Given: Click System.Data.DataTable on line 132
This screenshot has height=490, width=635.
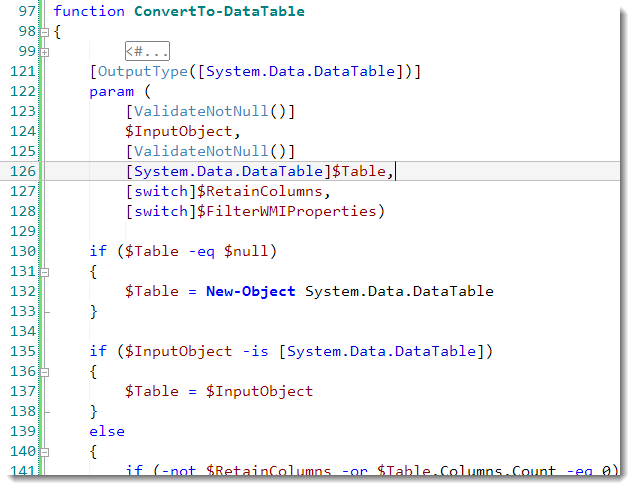Looking at the screenshot, I should 399,291.
